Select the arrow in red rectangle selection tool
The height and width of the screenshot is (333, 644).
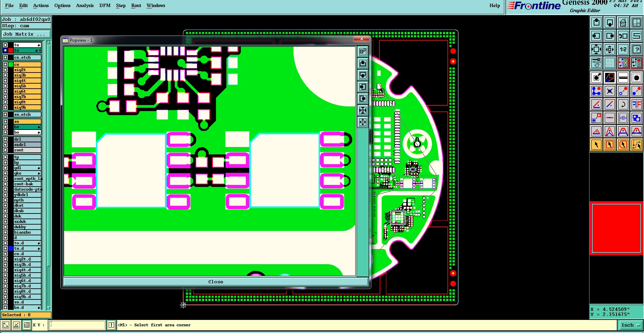[610, 145]
